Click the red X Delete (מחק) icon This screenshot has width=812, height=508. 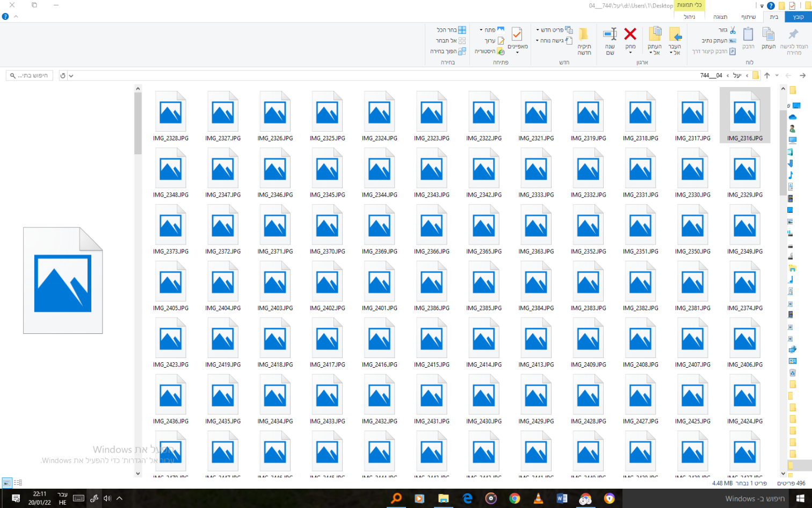(x=630, y=35)
